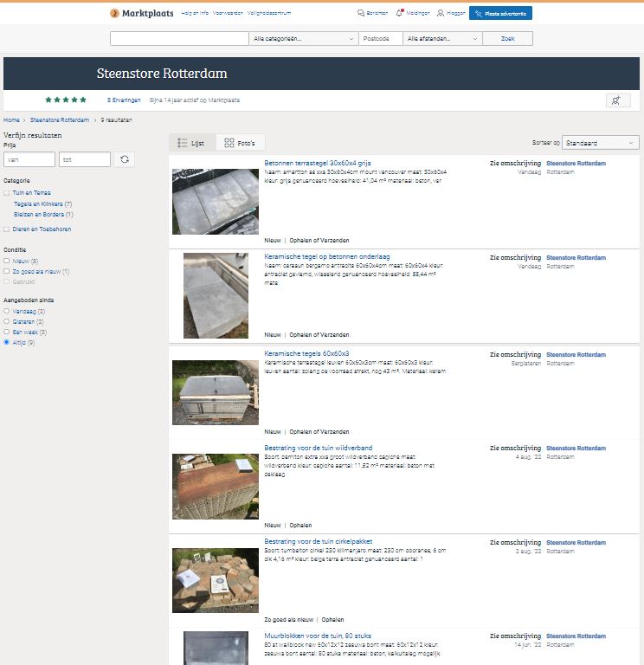
Task: Click seller name beside cirkelpakket listing
Action: point(576,542)
